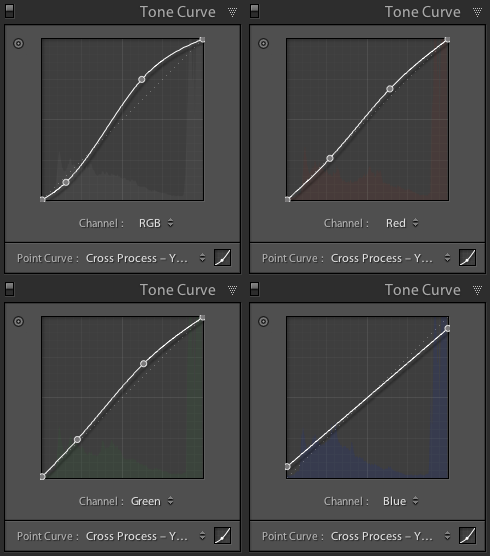Open Point Curve preset menu in Green panel
Screen dimensions: 490x556
[145, 536]
